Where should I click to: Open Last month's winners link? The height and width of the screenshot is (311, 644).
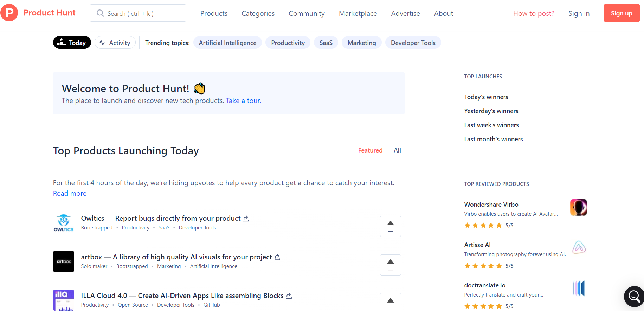coord(494,139)
